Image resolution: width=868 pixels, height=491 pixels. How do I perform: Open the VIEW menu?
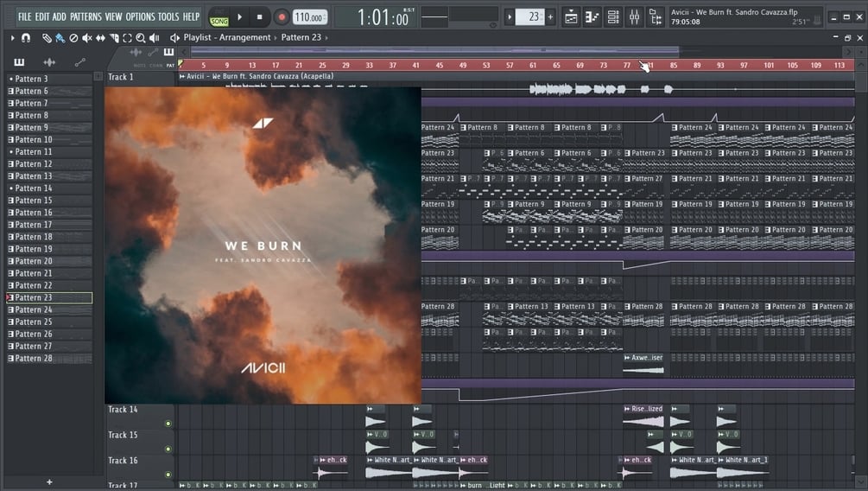(113, 16)
